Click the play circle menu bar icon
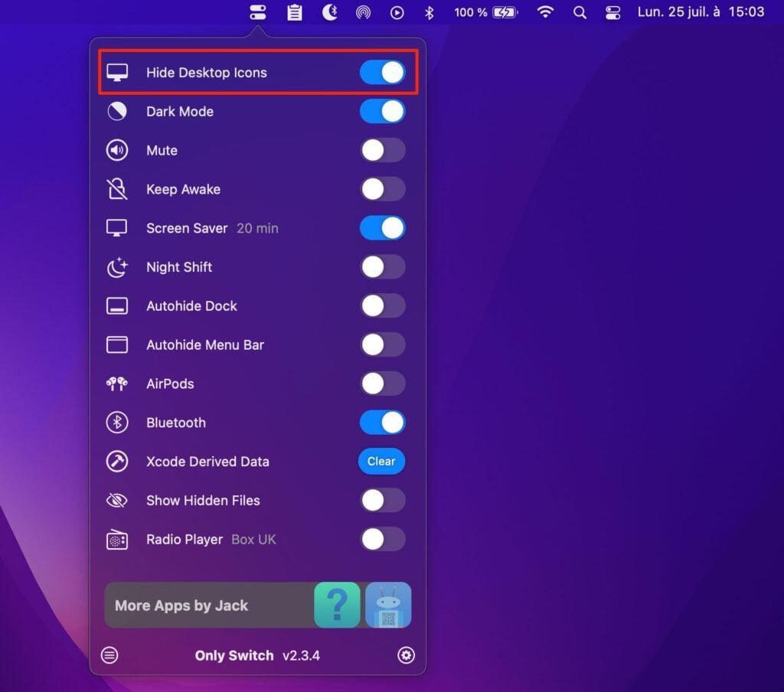This screenshot has width=784, height=692. tap(397, 12)
